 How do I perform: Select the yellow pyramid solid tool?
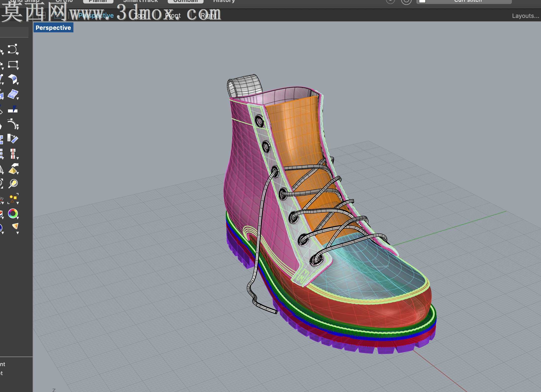[13, 169]
